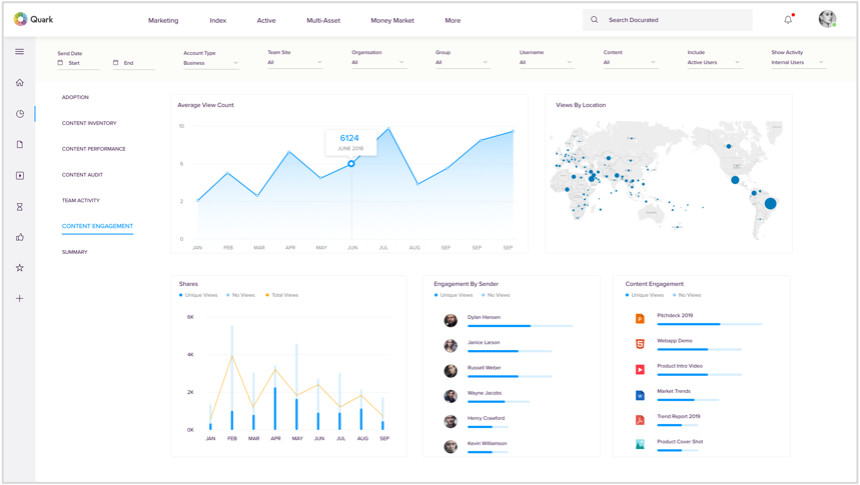This screenshot has width=860, height=485.
Task: Click the End date field
Action: (134, 63)
